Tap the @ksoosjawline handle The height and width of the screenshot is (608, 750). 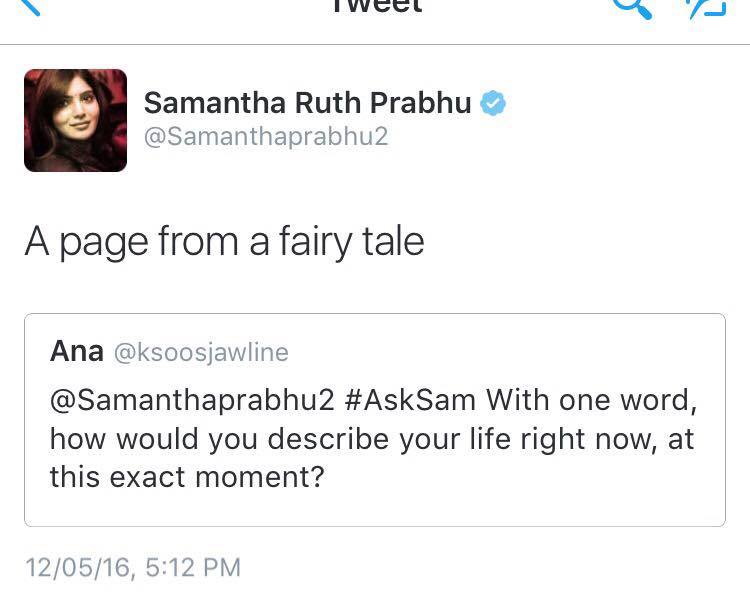pos(200,352)
